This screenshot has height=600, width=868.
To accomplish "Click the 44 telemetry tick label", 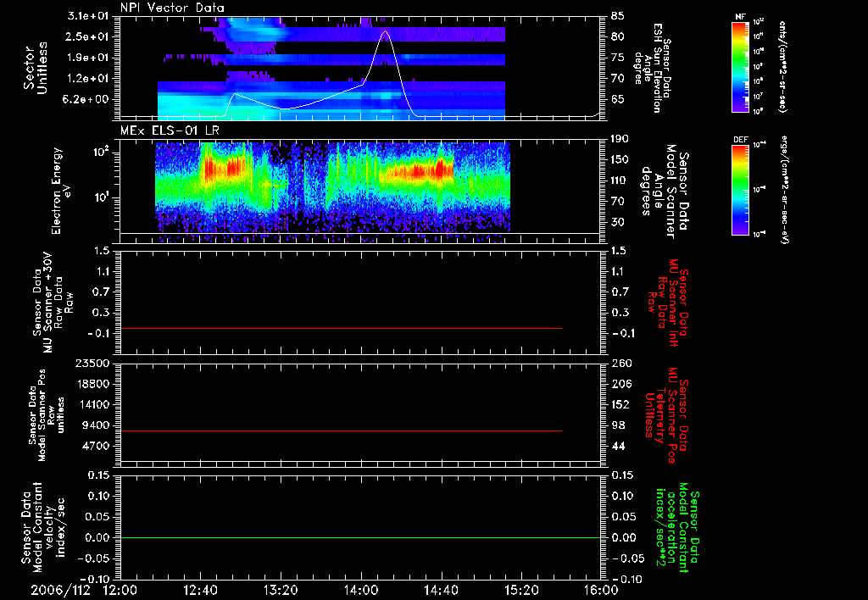I will 618,446.
